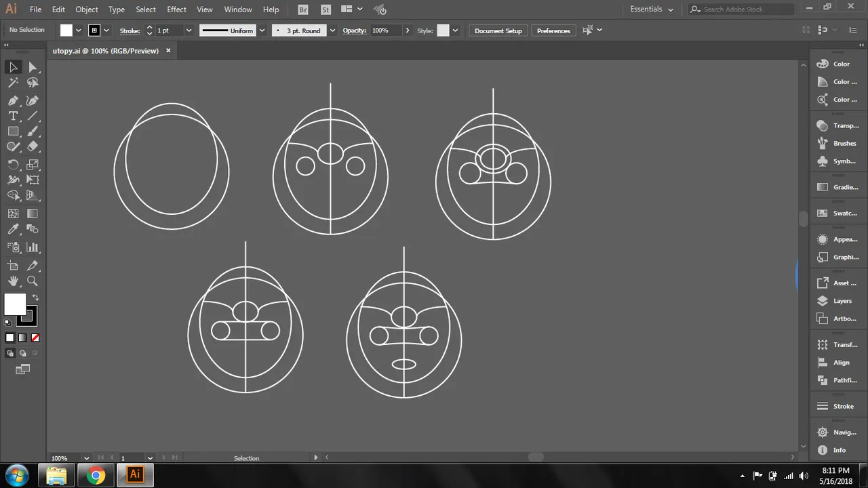Open the File menu
Image resolution: width=868 pixels, height=488 pixels.
[35, 9]
